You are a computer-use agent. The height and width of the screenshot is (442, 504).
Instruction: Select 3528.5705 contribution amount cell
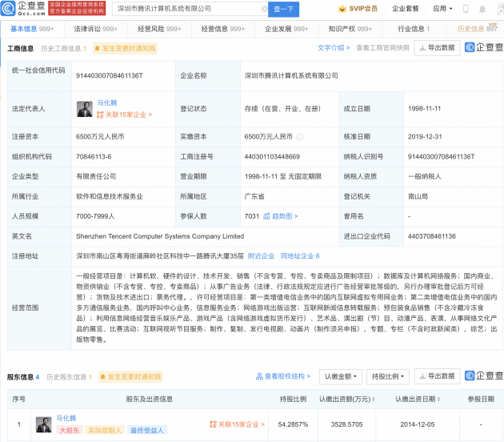pos(346,424)
